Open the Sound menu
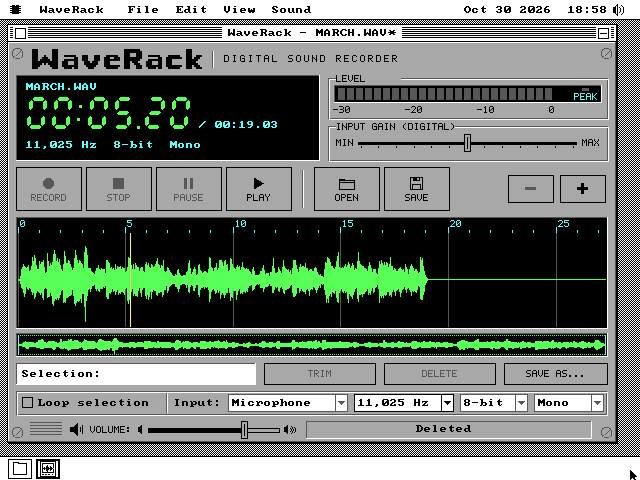Screen dimensions: 640x480 coord(291,9)
